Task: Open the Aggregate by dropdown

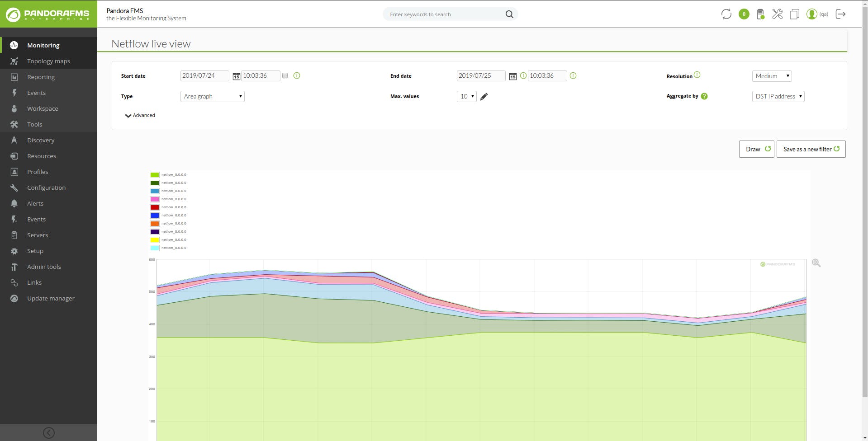Action: point(778,96)
